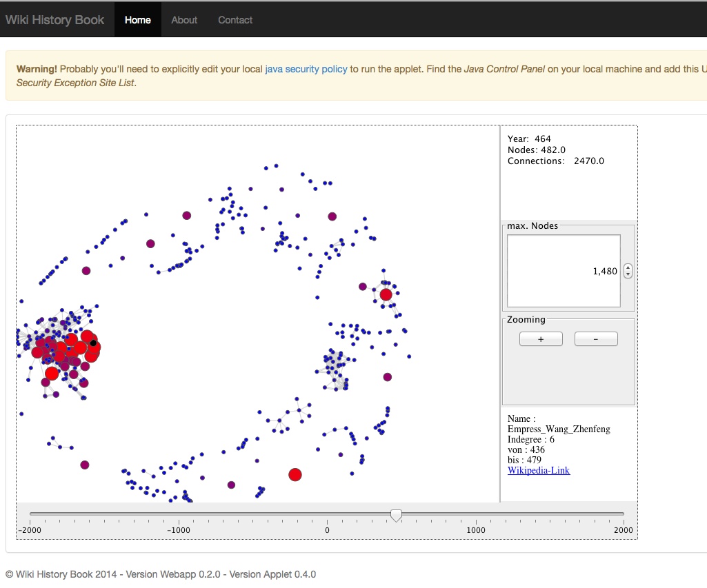Click the Wiki History Book brand title
The image size is (707, 588).
(54, 20)
